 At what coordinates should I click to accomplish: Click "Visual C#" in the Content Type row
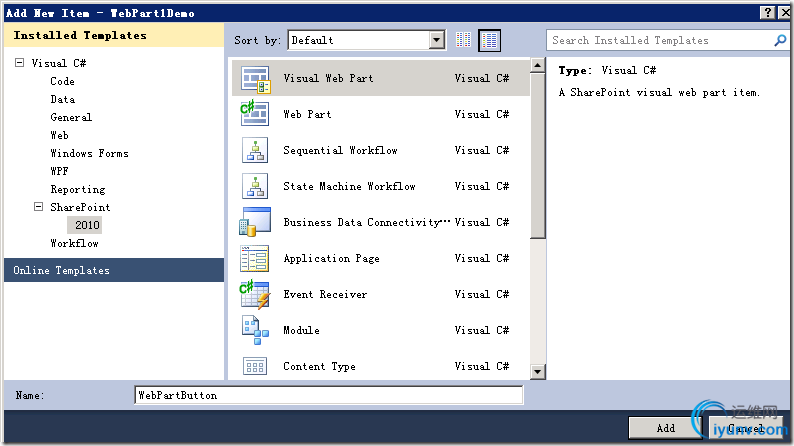point(482,366)
